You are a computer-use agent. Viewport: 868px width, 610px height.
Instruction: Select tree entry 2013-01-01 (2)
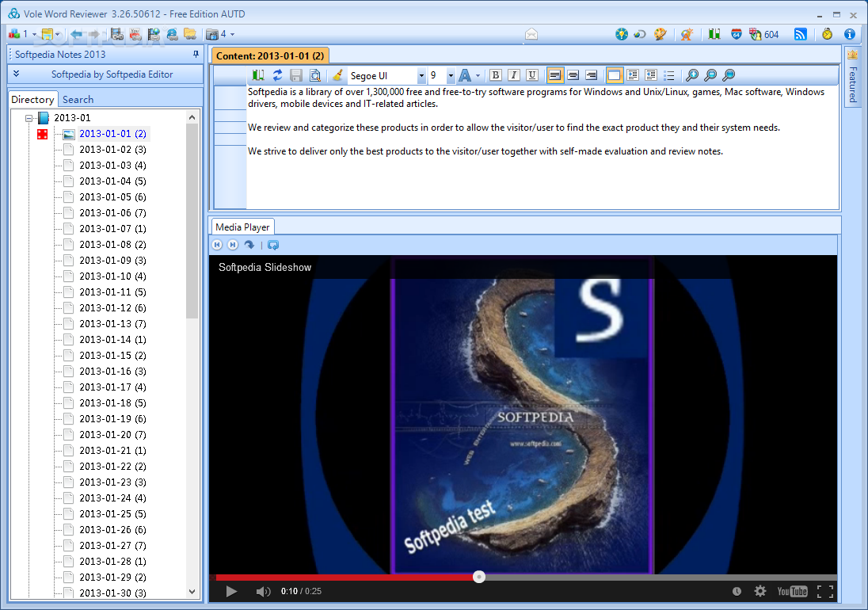[x=113, y=133]
